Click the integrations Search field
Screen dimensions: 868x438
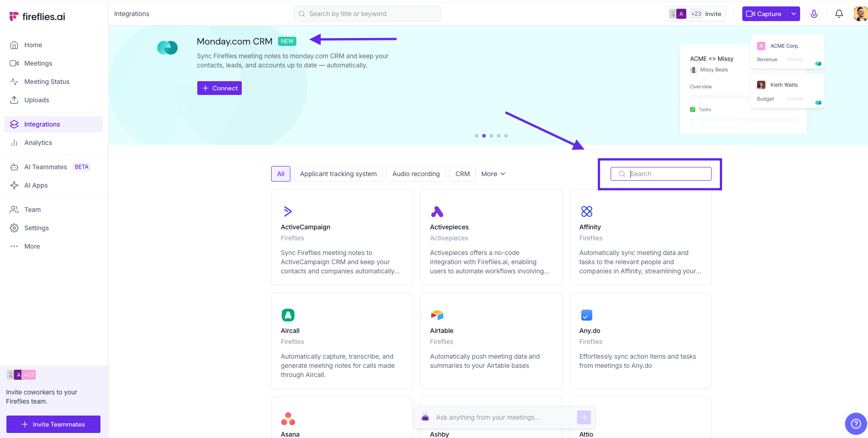[661, 174]
